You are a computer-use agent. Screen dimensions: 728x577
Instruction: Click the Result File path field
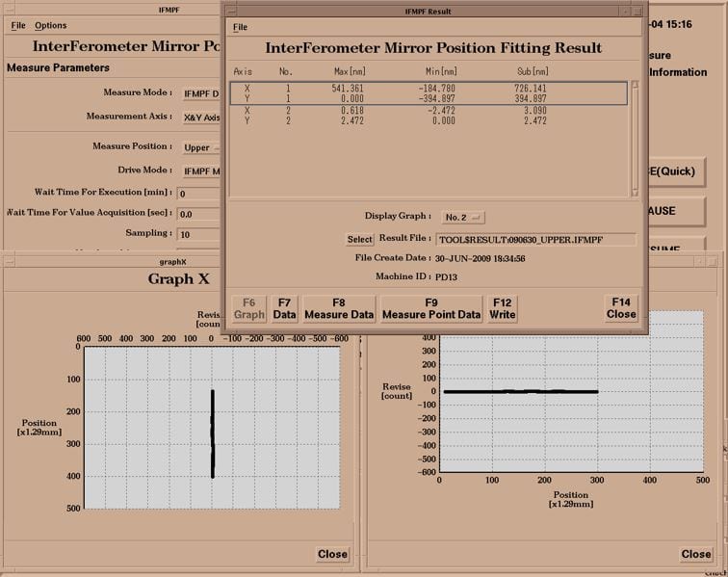(x=535, y=240)
